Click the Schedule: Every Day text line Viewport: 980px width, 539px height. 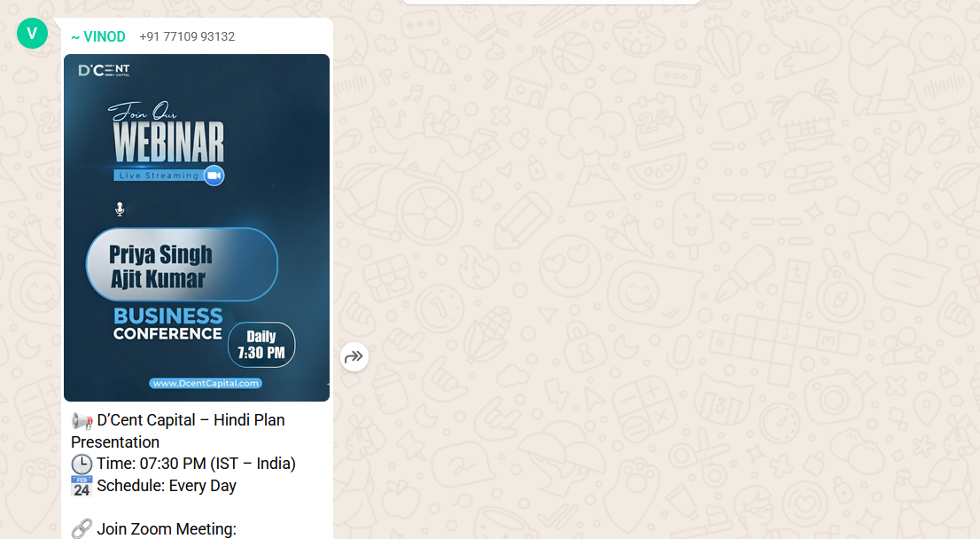coord(167,486)
